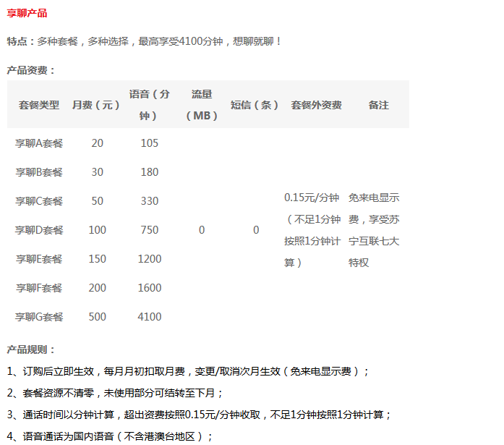The width and height of the screenshot is (504, 445).
Task: Select the 享聊F套餐 row name
Action: (x=39, y=288)
